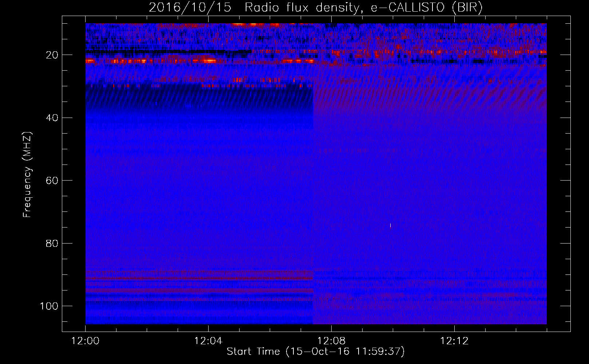Viewport: 589px width, 364px height.
Task: Click the small bright spike near 75 MHz
Action: tap(390, 226)
